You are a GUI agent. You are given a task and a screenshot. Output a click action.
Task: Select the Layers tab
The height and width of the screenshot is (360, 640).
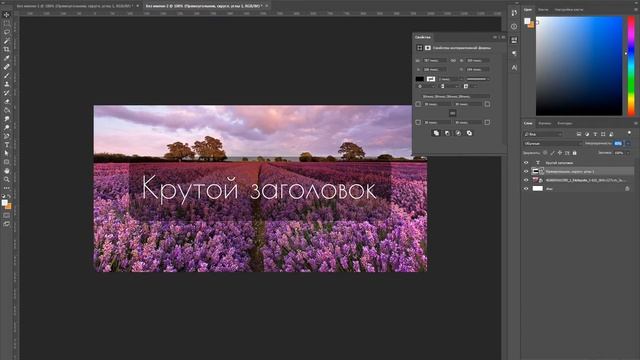(x=528, y=123)
